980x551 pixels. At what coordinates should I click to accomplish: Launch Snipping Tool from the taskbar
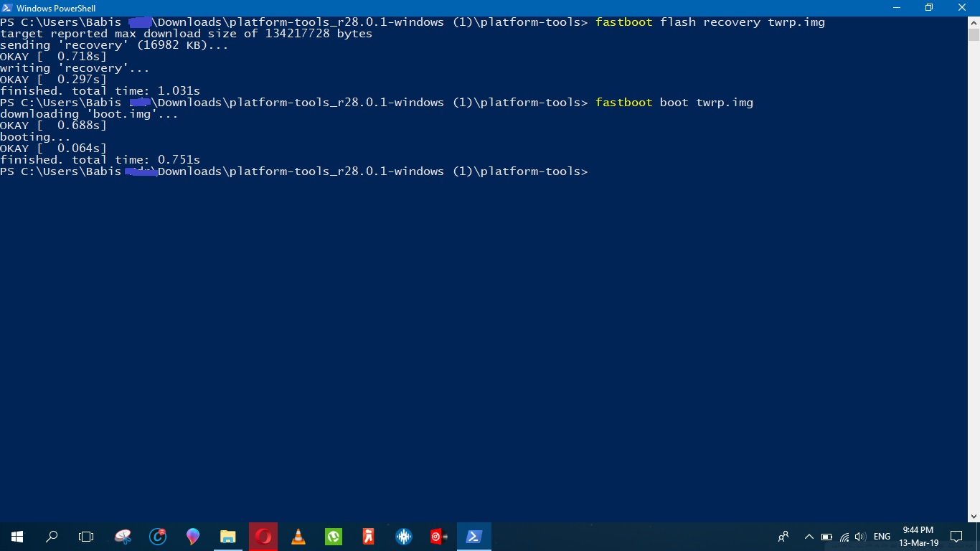click(x=123, y=537)
